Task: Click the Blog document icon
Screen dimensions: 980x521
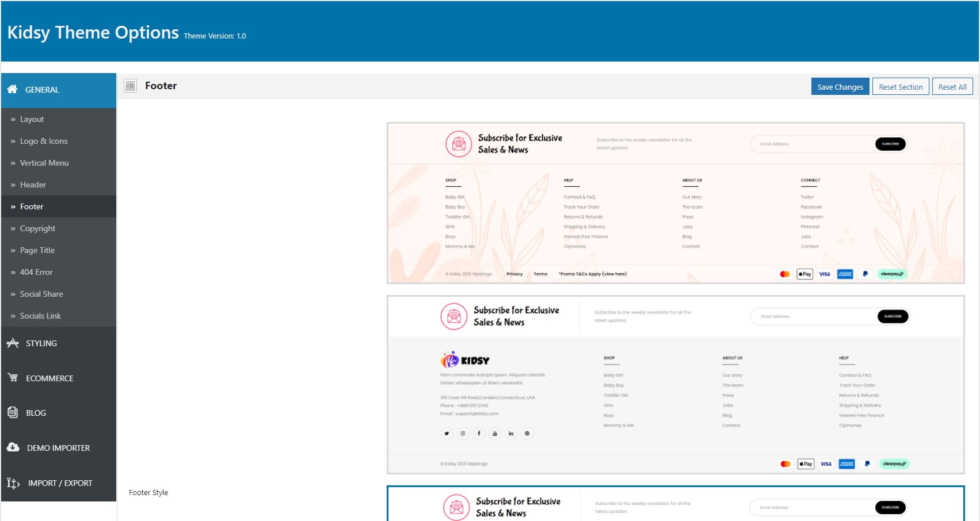Action: tap(13, 412)
